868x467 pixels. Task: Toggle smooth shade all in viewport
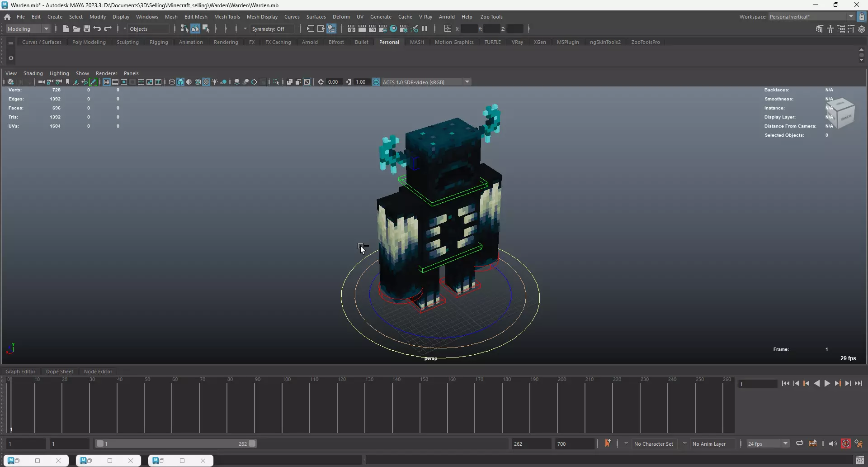pyautogui.click(x=180, y=82)
